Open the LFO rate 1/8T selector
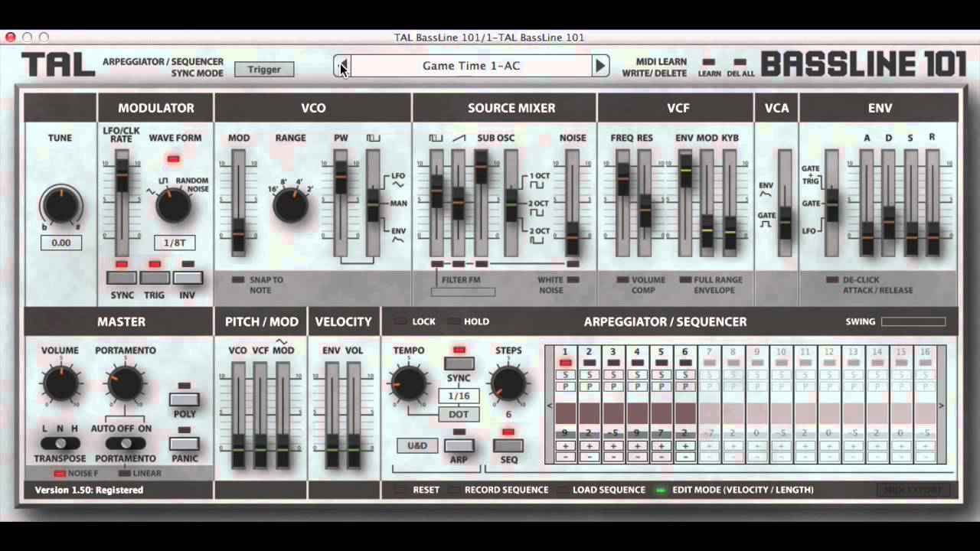The height and width of the screenshot is (551, 980). click(x=174, y=243)
